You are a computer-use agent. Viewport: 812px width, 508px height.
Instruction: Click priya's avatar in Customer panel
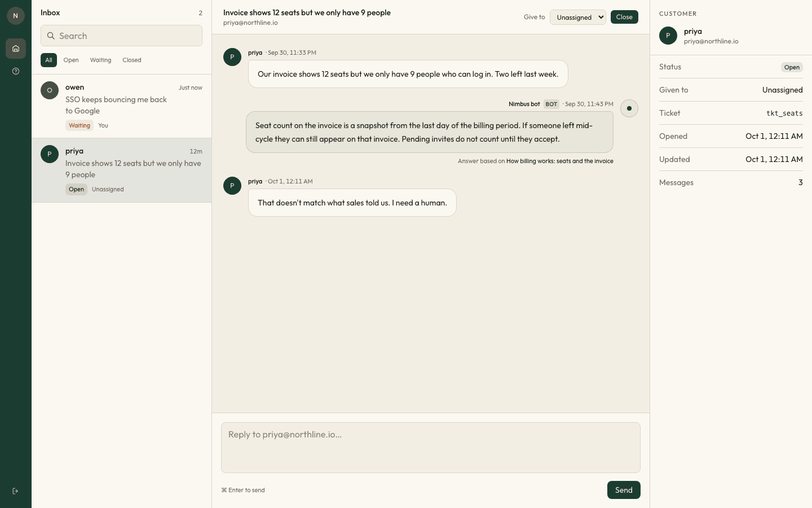[x=668, y=36]
